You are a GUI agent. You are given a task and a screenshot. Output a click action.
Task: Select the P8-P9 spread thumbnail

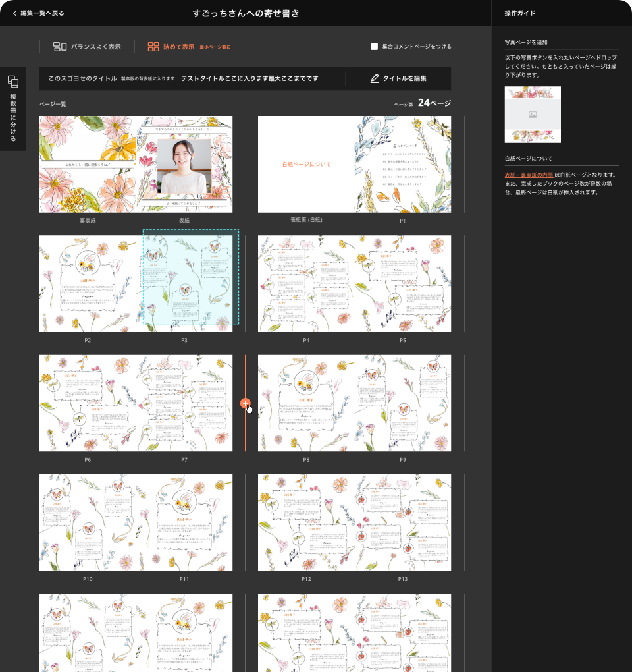pyautogui.click(x=354, y=403)
